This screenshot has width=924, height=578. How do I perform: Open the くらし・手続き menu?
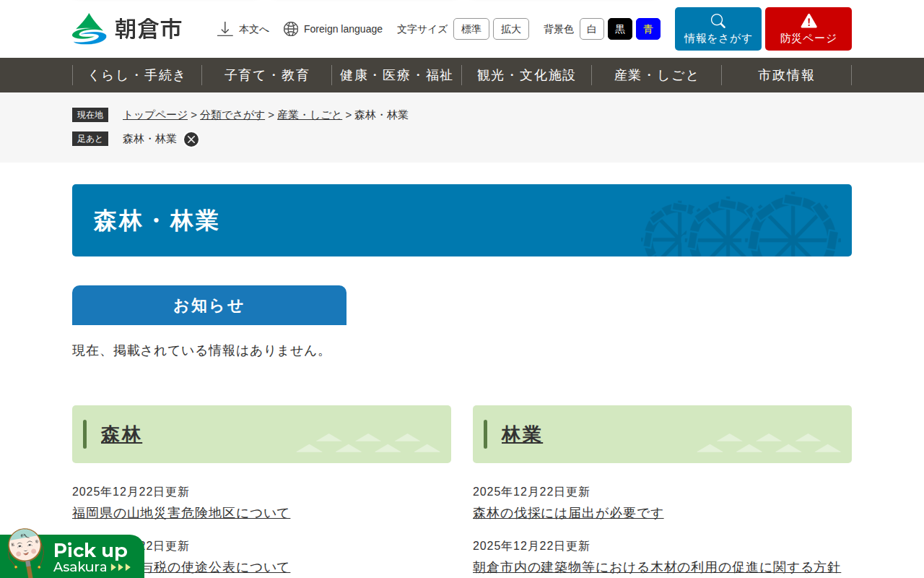click(x=137, y=75)
